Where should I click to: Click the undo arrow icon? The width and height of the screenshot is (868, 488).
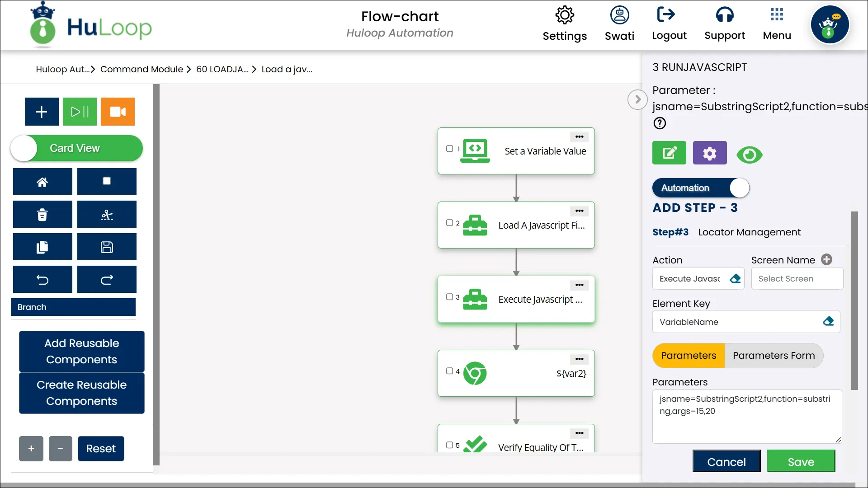tap(42, 280)
